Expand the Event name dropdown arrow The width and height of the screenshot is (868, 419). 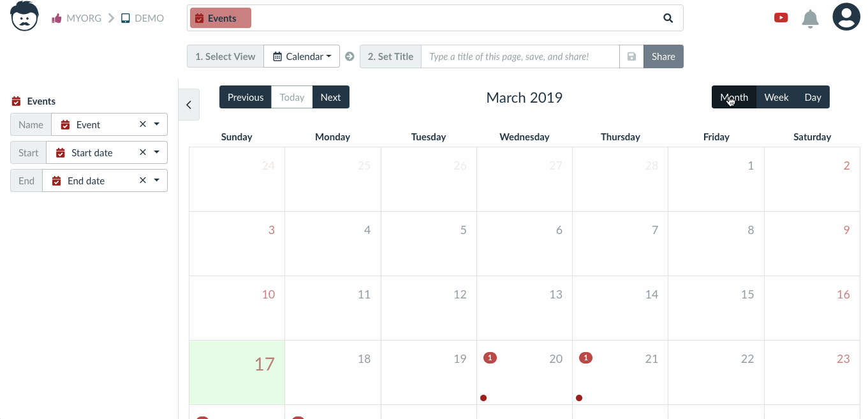tap(157, 124)
